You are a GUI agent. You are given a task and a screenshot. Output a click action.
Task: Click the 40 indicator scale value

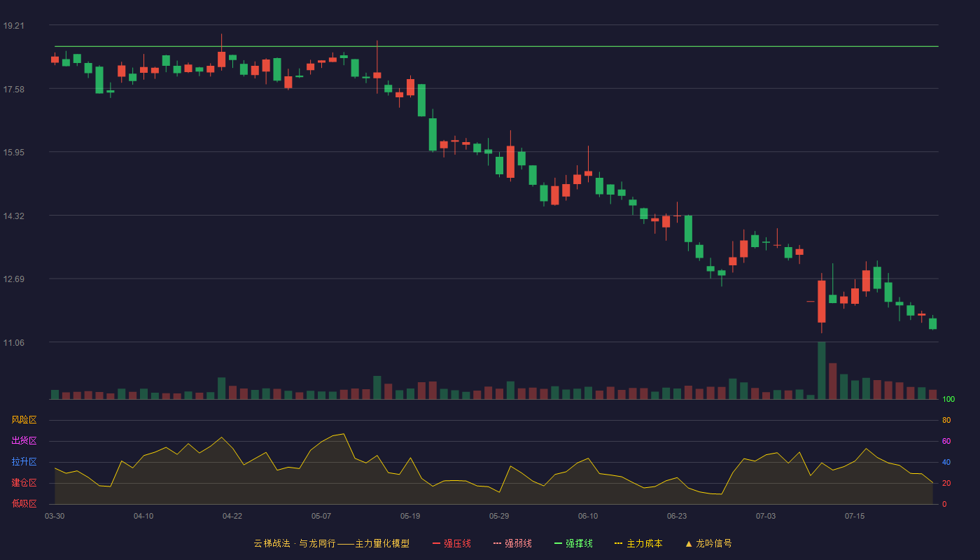(x=946, y=462)
